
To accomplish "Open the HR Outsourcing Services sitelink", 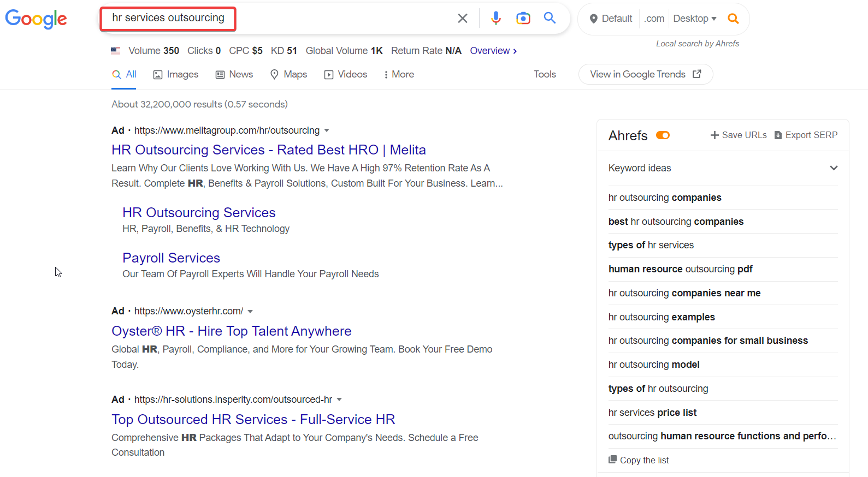I will pos(199,212).
